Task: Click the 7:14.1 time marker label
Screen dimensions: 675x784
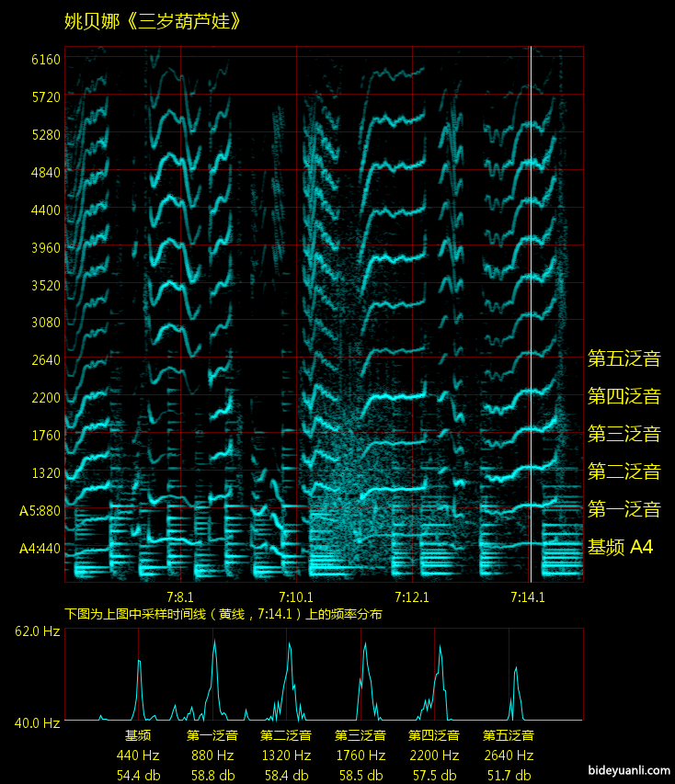Action: [528, 597]
